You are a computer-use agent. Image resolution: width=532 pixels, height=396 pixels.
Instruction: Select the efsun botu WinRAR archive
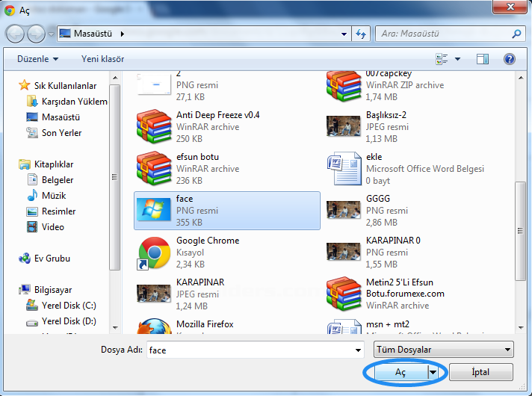pos(154,169)
